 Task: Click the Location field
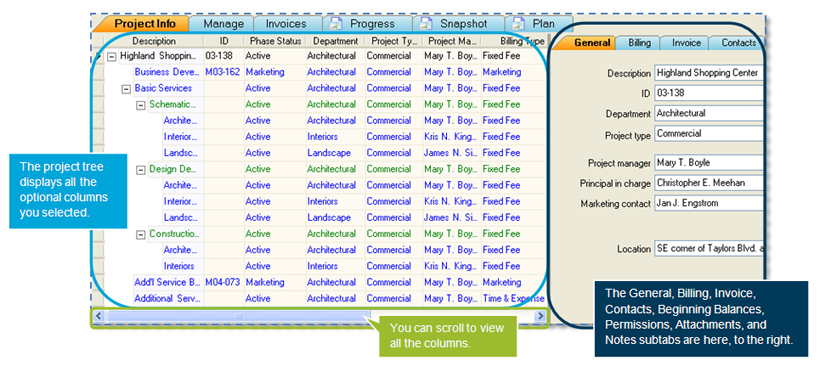click(x=709, y=249)
